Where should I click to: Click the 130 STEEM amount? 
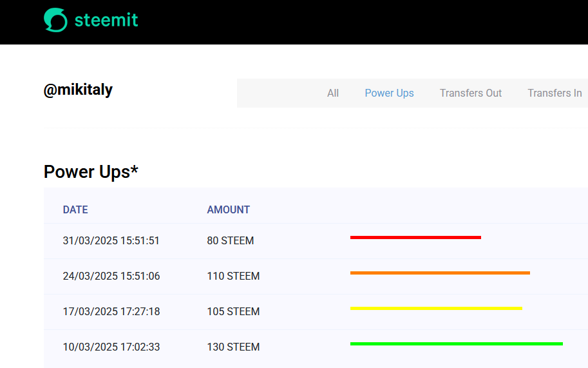[233, 347]
